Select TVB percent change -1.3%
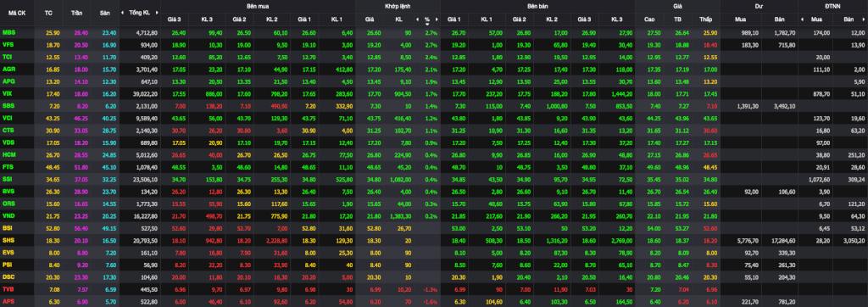 pos(431,288)
